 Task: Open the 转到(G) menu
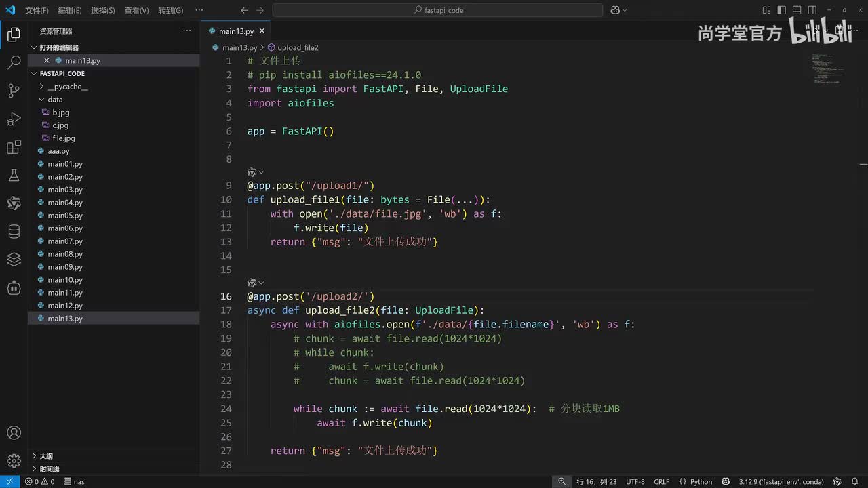coord(171,10)
